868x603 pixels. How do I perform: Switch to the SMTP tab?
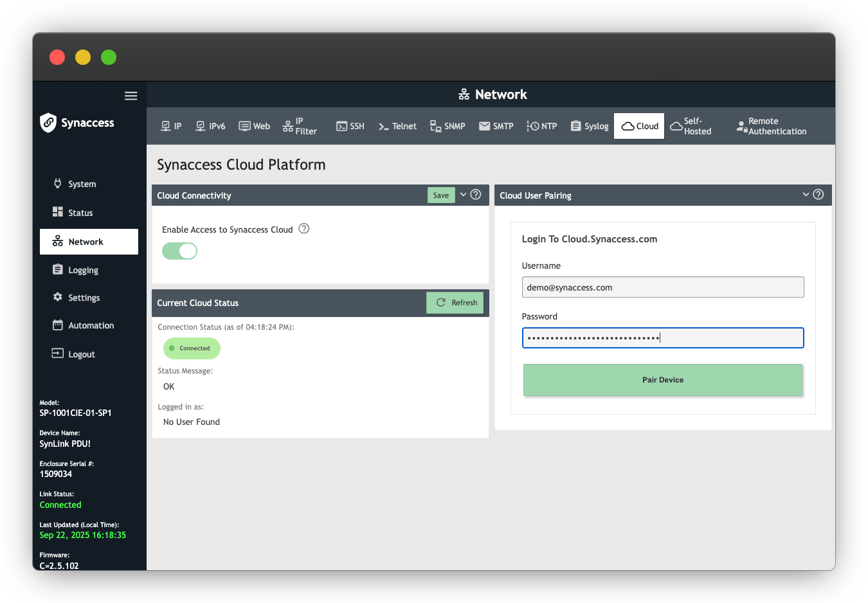coord(496,126)
